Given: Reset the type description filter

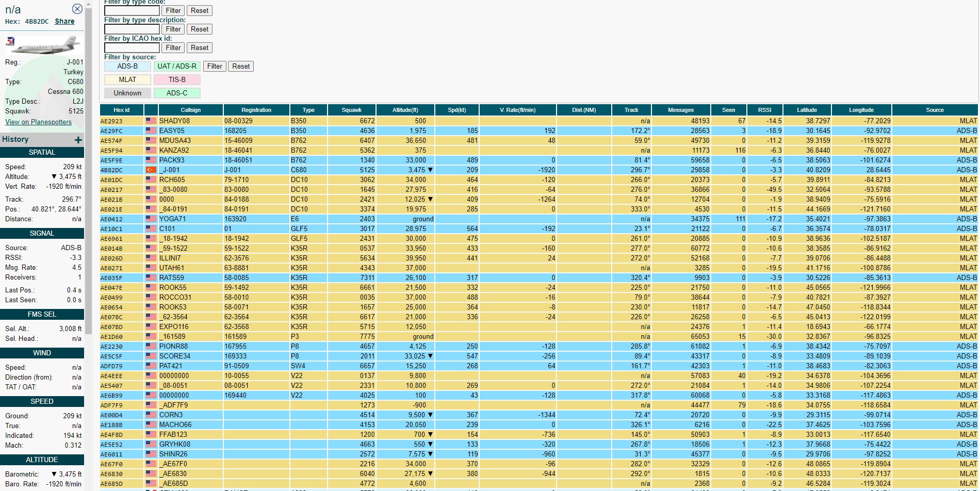Looking at the screenshot, I should click(x=200, y=29).
